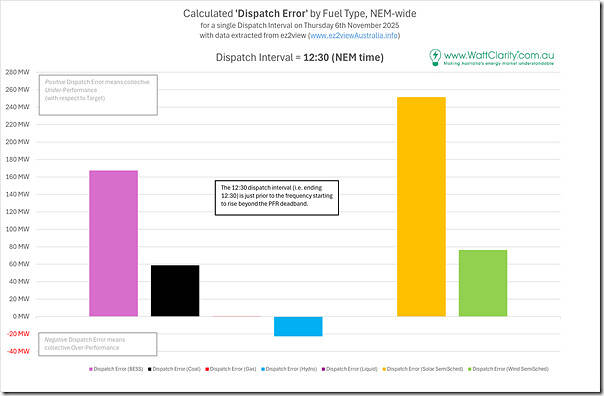604x396 pixels.
Task: Click the blue Hydro legend swatch
Action: [x=263, y=369]
